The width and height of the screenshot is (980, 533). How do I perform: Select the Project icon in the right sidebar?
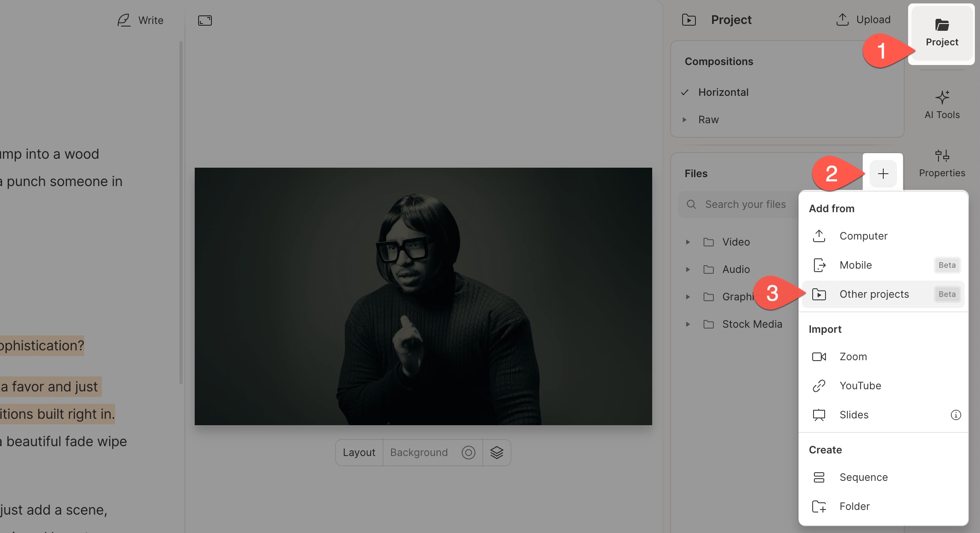point(941,33)
